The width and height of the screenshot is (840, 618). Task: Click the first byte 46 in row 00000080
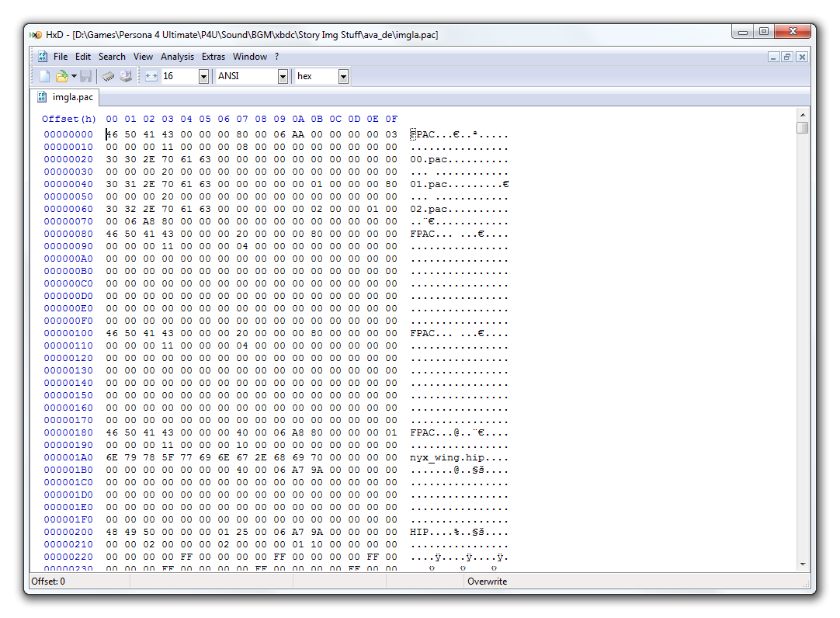(112, 234)
